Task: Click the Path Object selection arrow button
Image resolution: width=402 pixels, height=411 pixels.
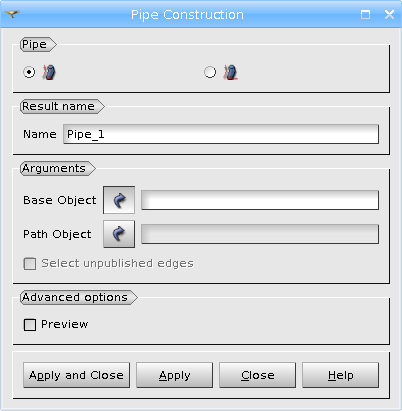Action: coord(119,234)
